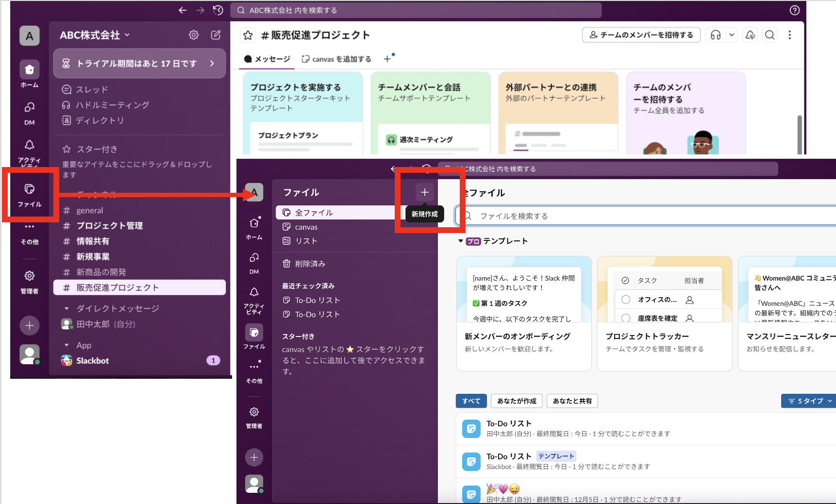
Task: Open the トライアル期間はあと17日です banner
Action: tap(139, 63)
